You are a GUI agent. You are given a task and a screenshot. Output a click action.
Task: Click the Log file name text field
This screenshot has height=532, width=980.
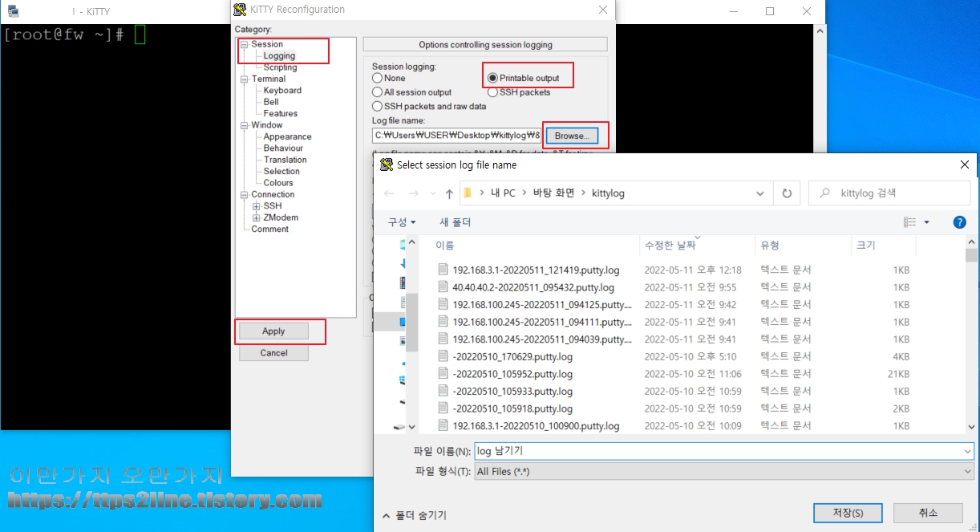tap(456, 136)
